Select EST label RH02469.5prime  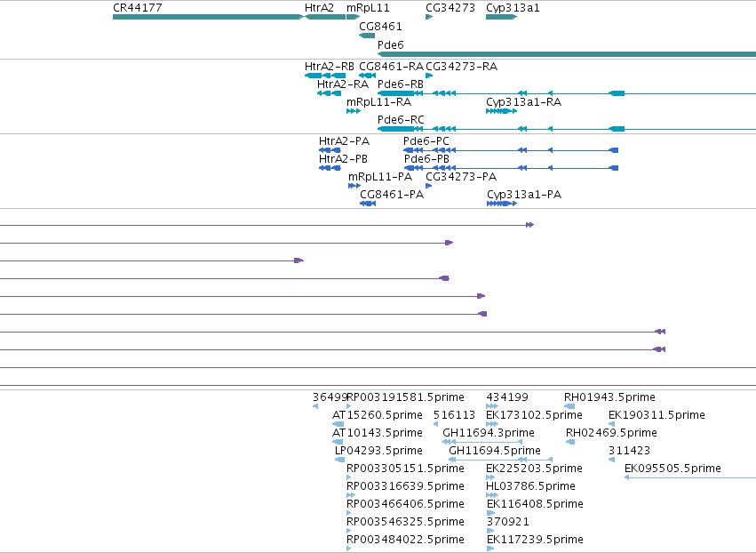611,433
